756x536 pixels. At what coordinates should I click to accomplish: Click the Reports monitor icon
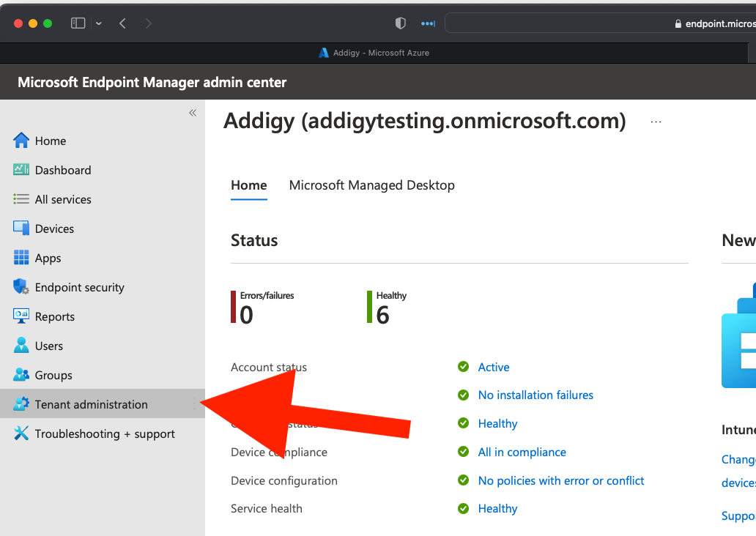click(21, 316)
